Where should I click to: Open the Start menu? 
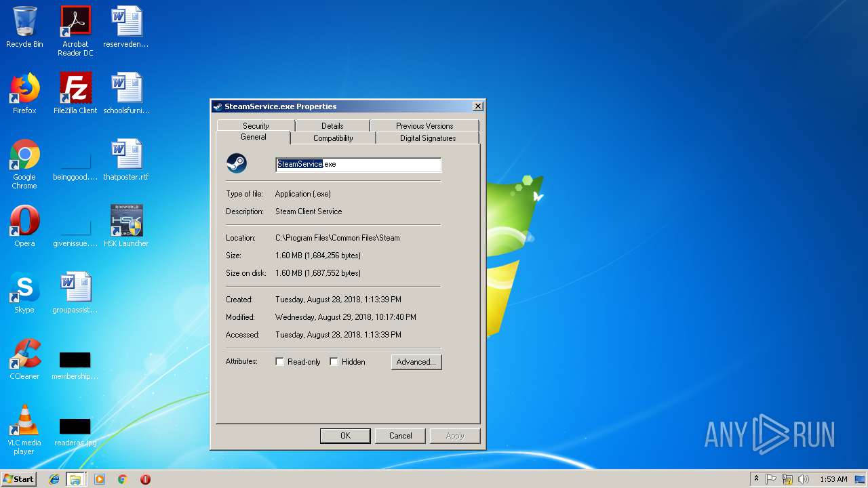click(19, 479)
